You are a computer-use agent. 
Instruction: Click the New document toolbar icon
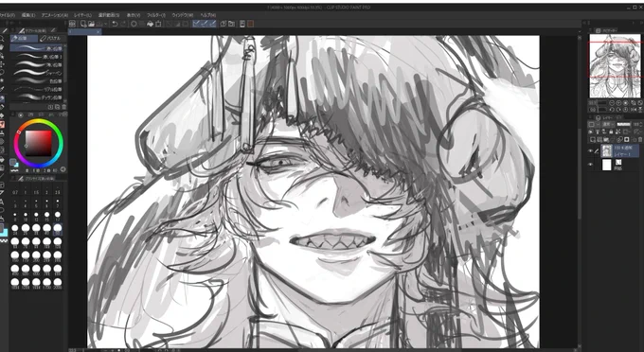coord(83,24)
